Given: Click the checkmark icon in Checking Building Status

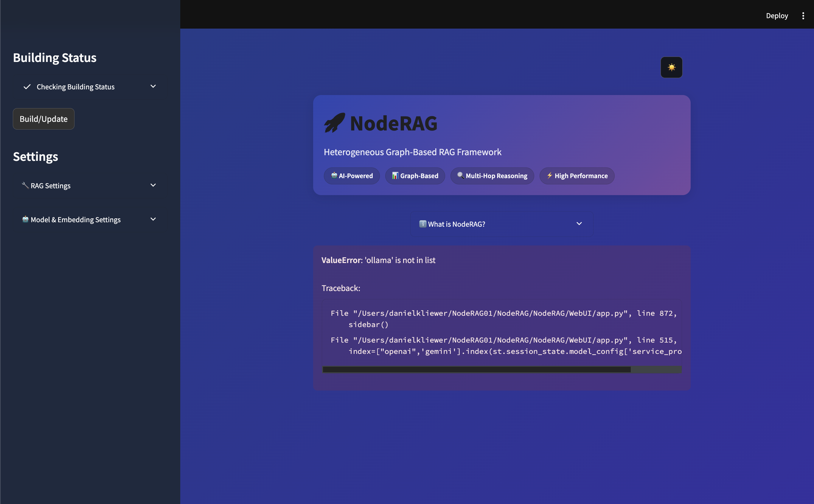Looking at the screenshot, I should coord(27,87).
